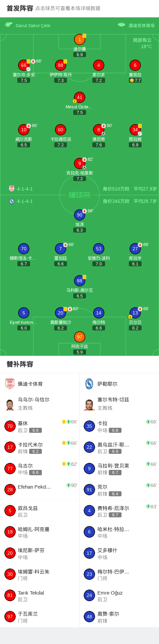
Task: Tap goalkeeper 迪尔曼 number 1 icon
Action: click(80, 39)
